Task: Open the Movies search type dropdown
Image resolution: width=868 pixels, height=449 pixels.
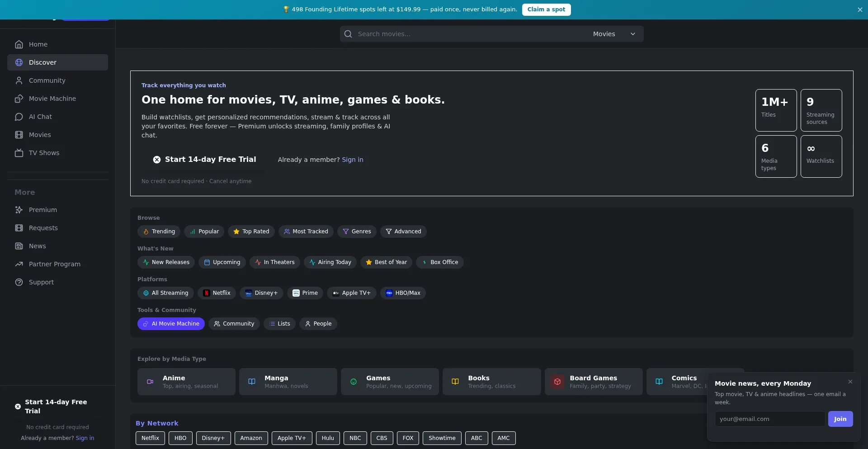Action: click(614, 34)
